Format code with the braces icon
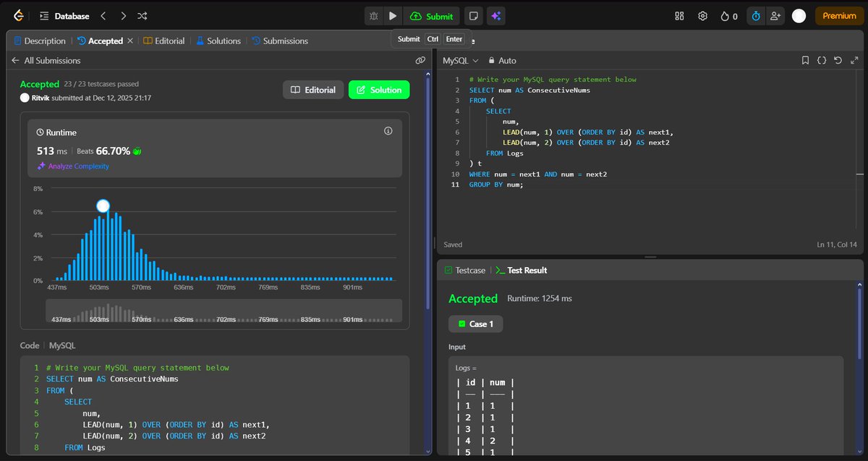This screenshot has width=868, height=461. [x=822, y=61]
